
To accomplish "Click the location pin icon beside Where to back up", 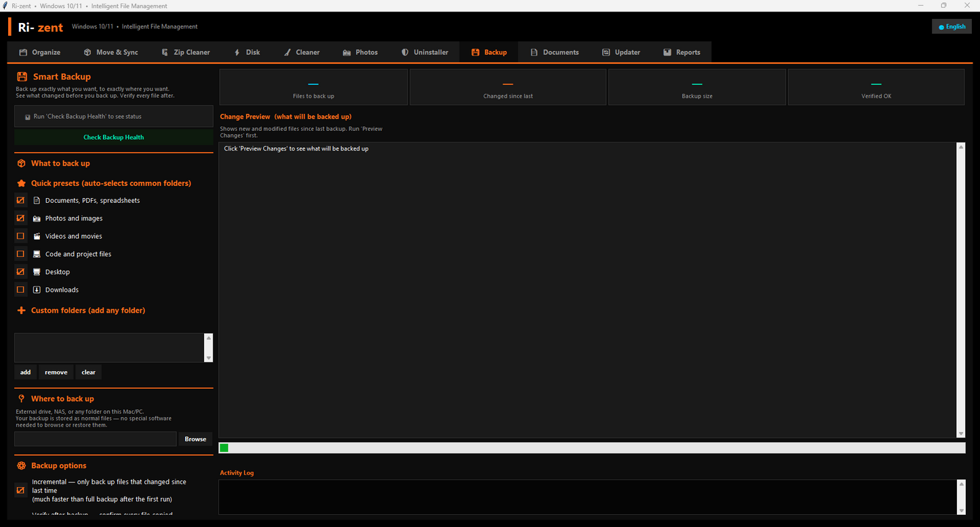I will tap(22, 399).
